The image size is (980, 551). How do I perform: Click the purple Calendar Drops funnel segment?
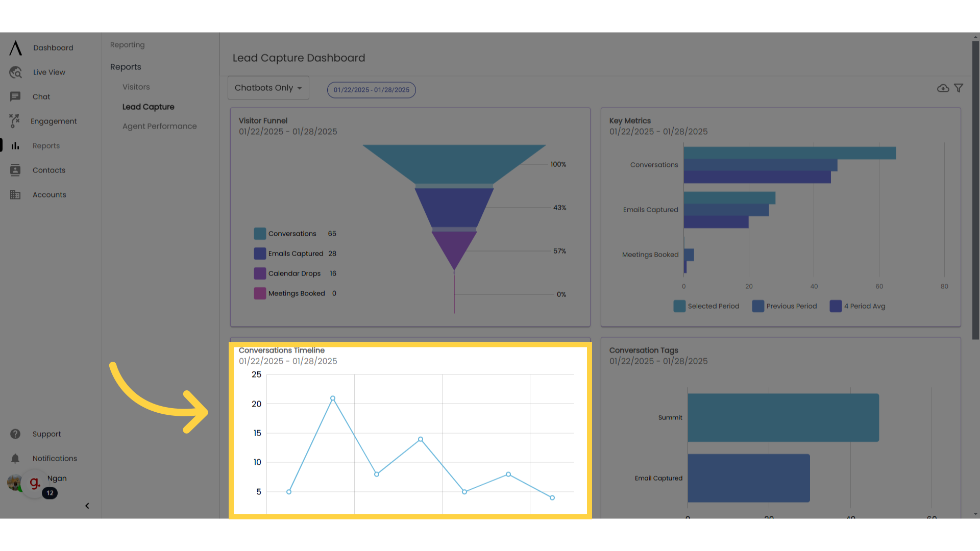pos(454,247)
